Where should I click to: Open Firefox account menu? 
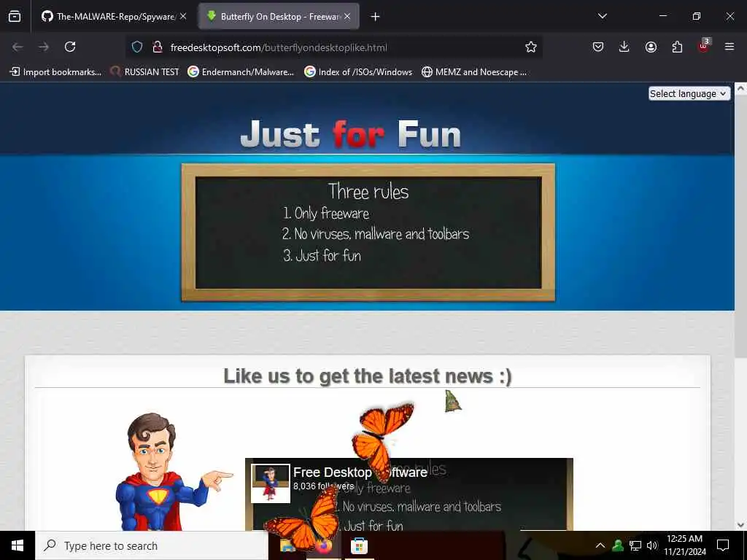(x=651, y=47)
